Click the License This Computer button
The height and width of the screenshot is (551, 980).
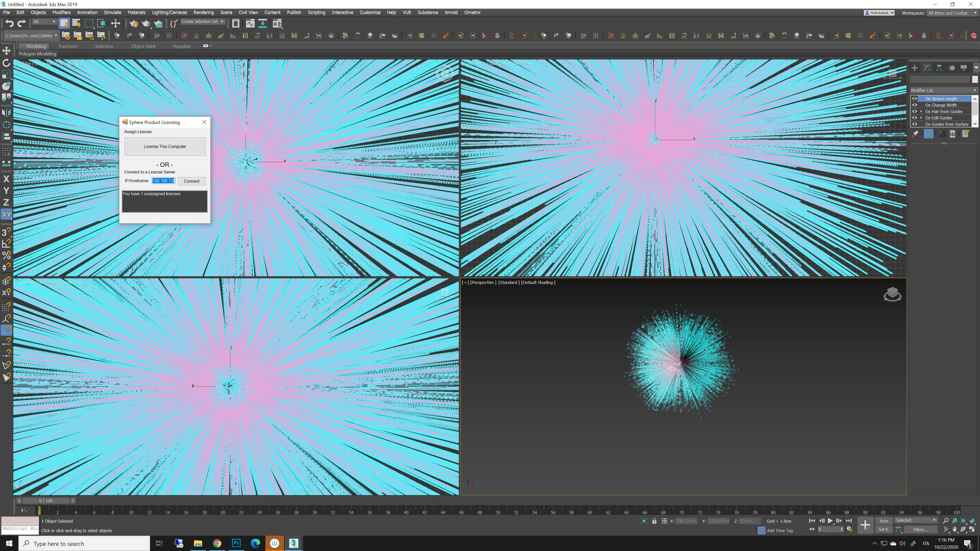(165, 147)
